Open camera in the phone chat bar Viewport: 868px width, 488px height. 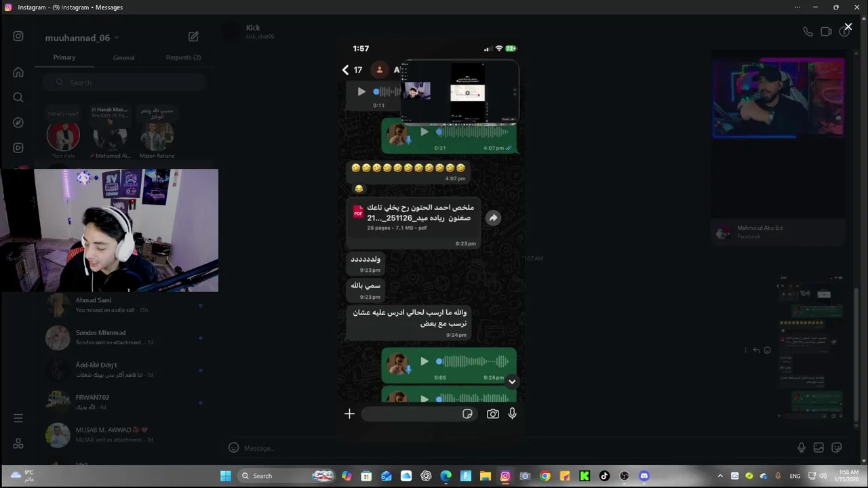click(x=493, y=413)
